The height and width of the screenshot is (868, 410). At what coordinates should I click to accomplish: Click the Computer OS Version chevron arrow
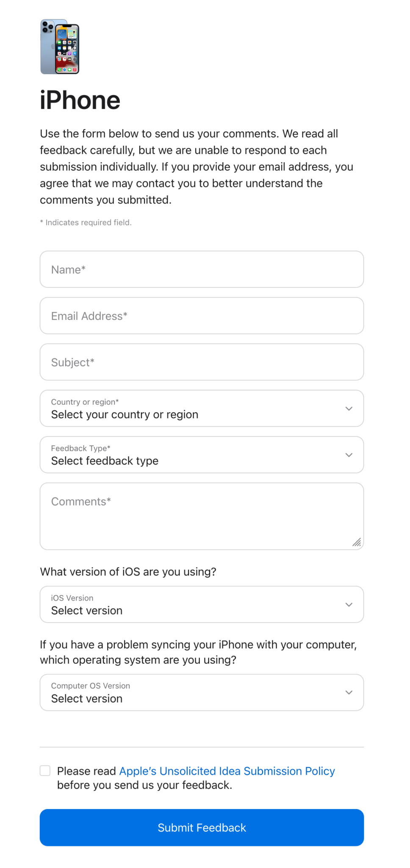pyautogui.click(x=349, y=693)
